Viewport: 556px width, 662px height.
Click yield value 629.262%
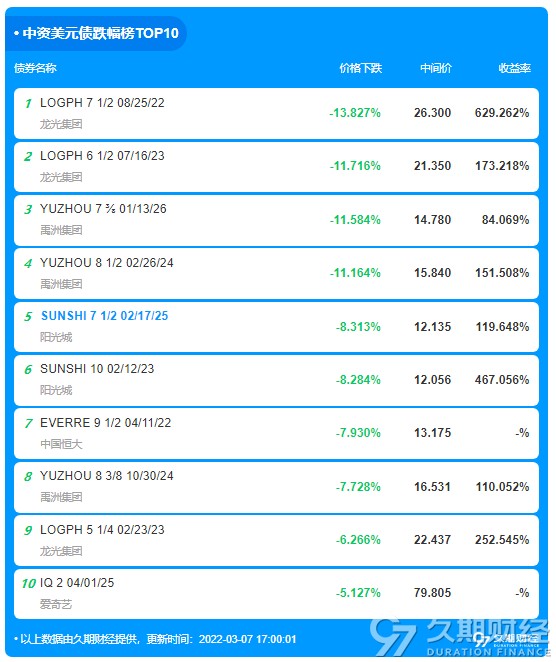coord(502,113)
